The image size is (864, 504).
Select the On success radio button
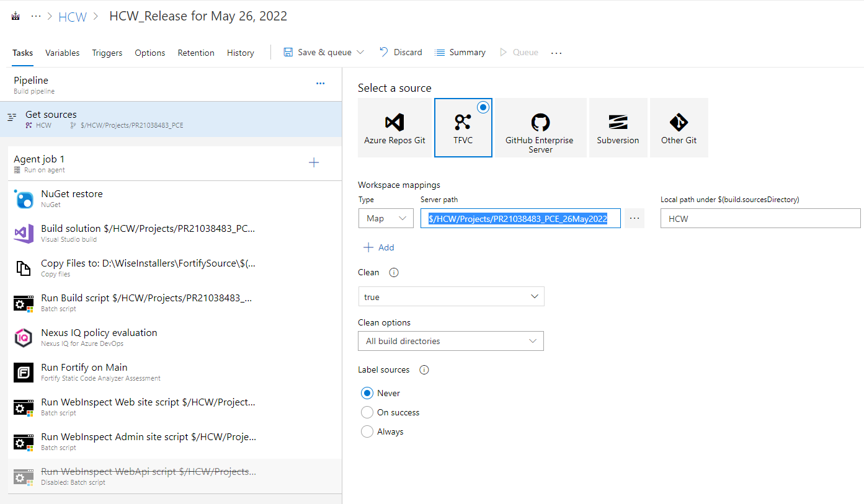[x=367, y=412]
